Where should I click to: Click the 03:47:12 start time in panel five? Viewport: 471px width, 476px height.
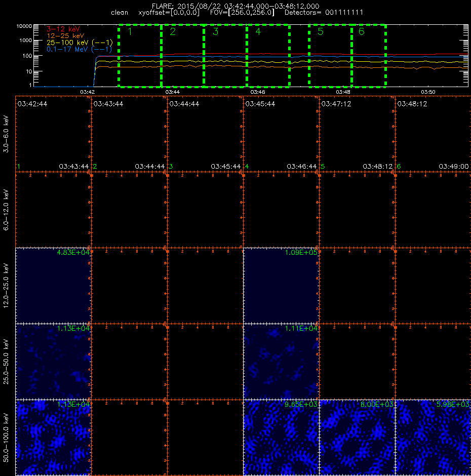click(x=336, y=104)
